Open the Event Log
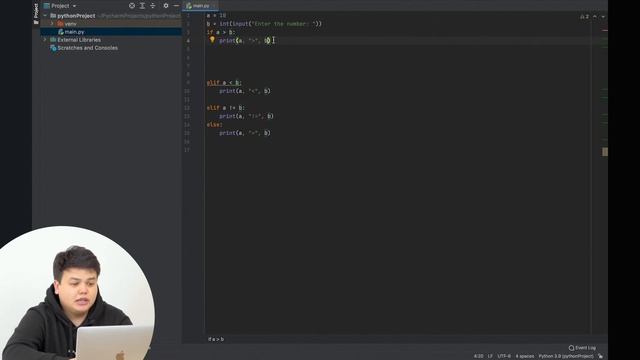The width and height of the screenshot is (640, 360). point(582,348)
